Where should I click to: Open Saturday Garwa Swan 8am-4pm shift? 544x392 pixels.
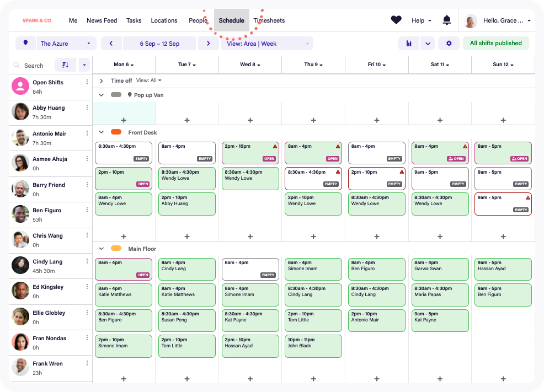pyautogui.click(x=440, y=269)
